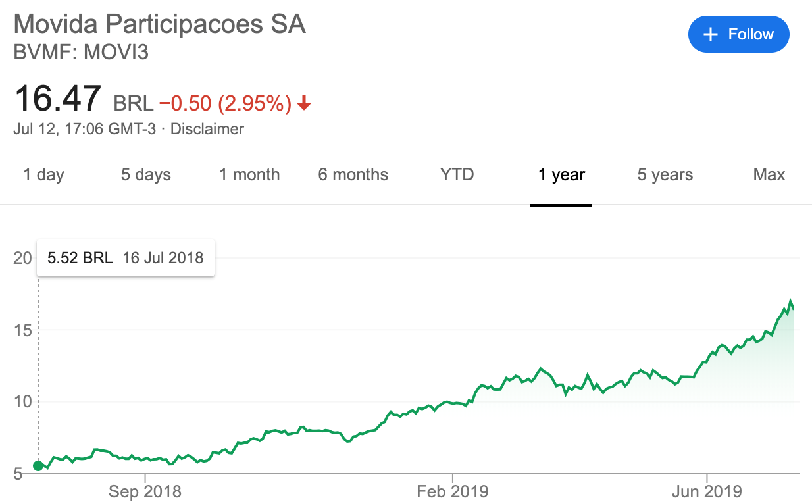The image size is (812, 504).
Task: Click the 5.52 BRL price tooltip
Action: pos(125,257)
